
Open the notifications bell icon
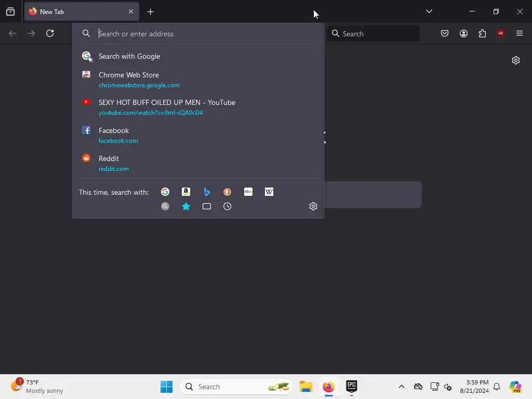(497, 387)
